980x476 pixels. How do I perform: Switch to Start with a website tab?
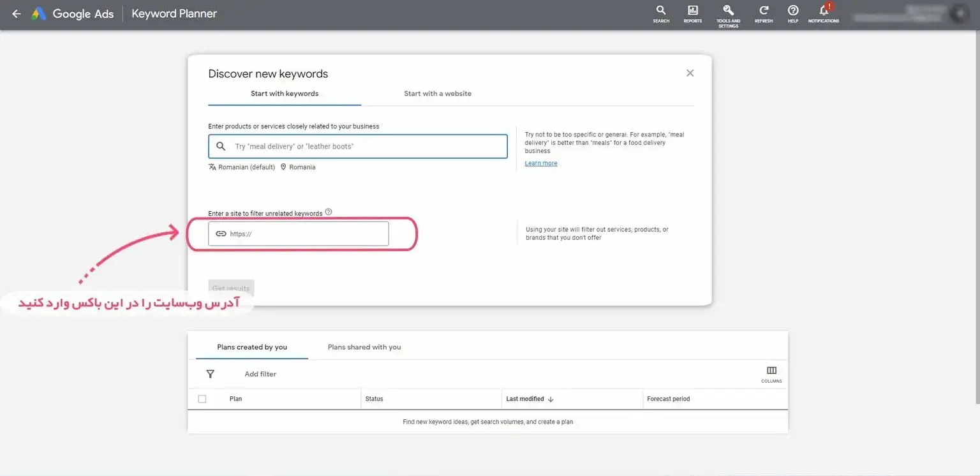point(438,93)
